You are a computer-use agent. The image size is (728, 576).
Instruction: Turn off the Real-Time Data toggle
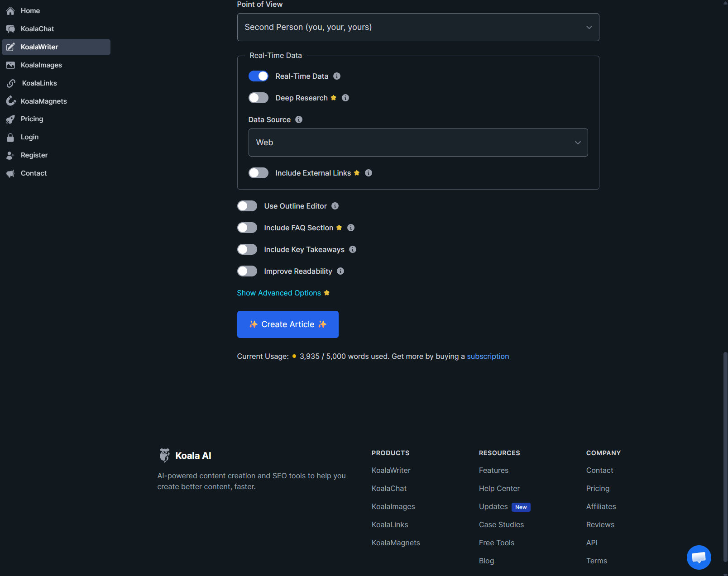[259, 76]
